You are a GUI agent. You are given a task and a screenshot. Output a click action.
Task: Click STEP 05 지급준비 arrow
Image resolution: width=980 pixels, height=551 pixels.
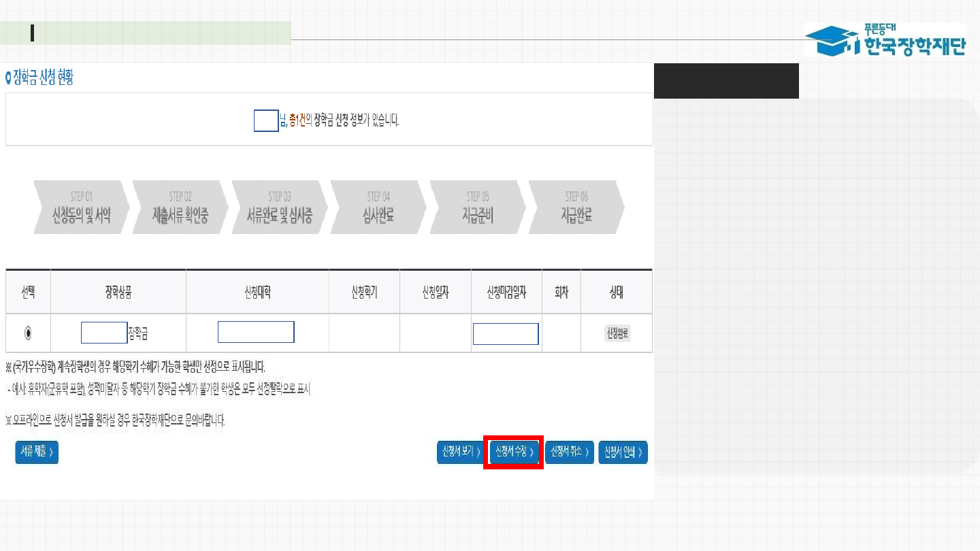point(477,207)
